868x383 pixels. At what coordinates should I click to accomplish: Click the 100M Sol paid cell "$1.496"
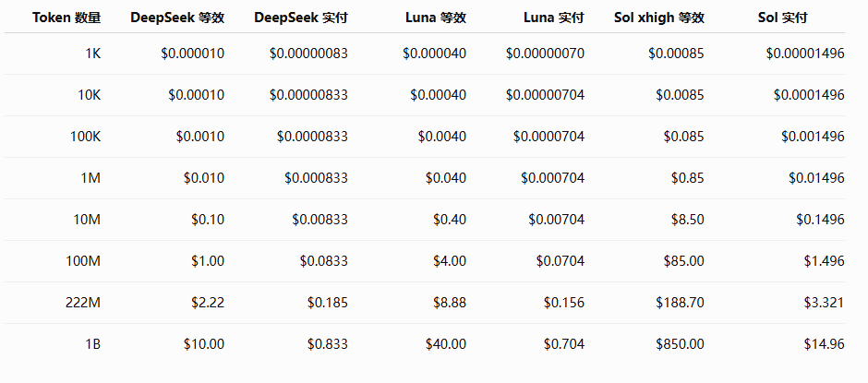825,261
